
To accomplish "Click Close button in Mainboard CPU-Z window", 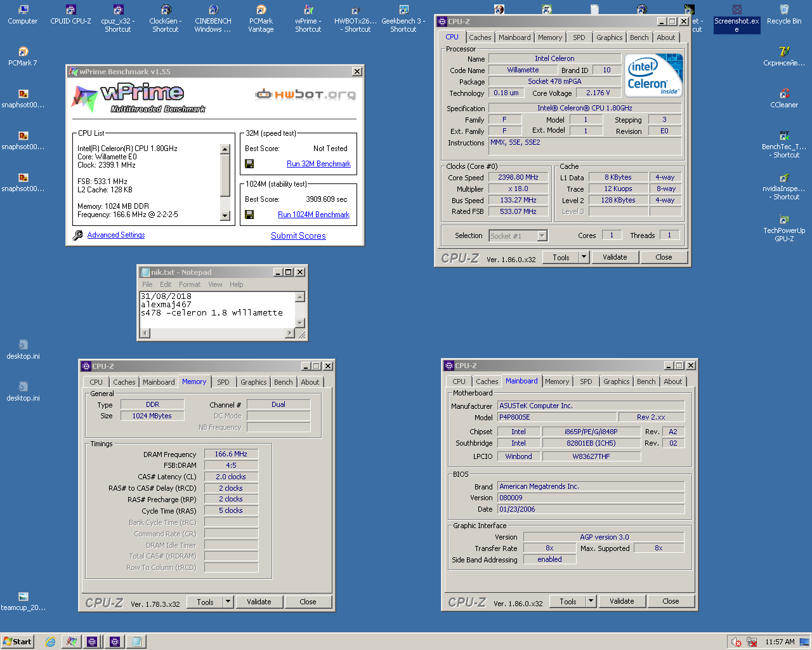I will pos(671,601).
